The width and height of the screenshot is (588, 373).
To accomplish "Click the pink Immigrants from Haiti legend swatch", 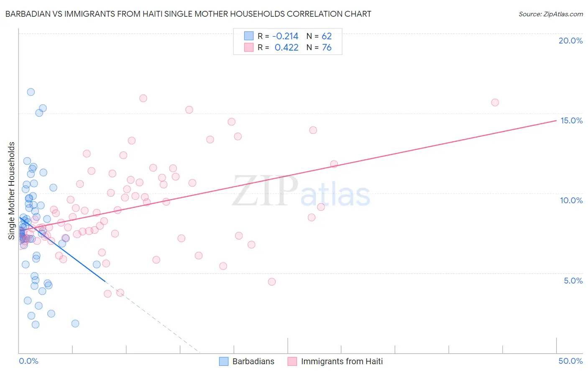I will 292,361.
